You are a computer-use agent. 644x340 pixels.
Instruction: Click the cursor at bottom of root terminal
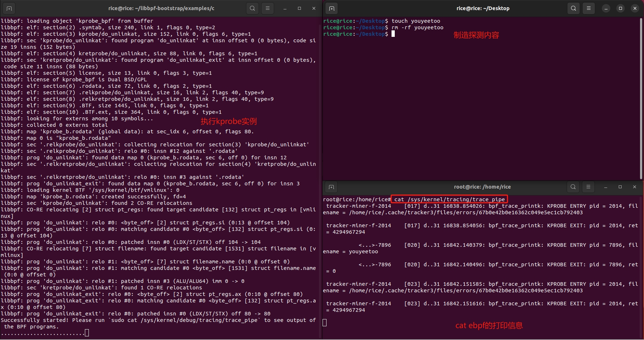point(324,323)
